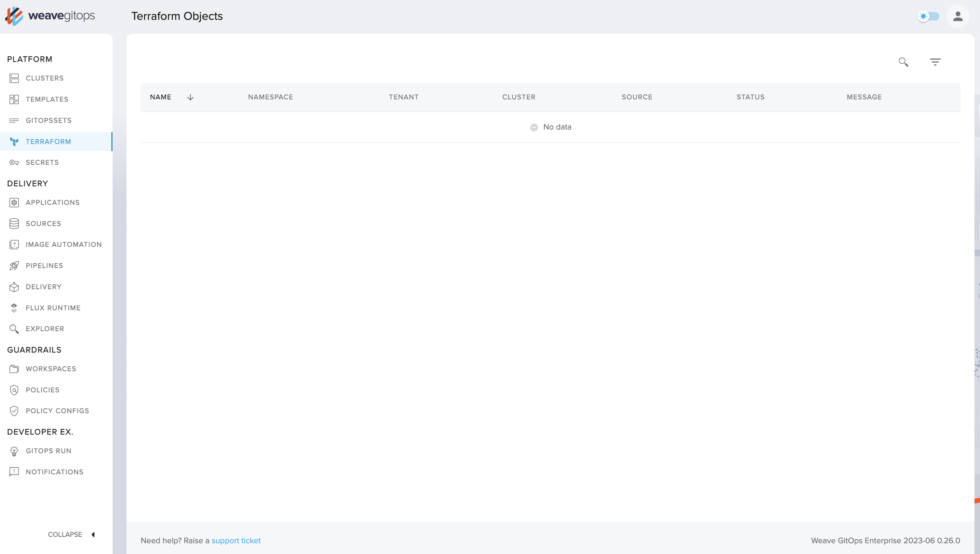Click the support ticket link
Viewport: 980px width, 554px height.
pyautogui.click(x=236, y=541)
